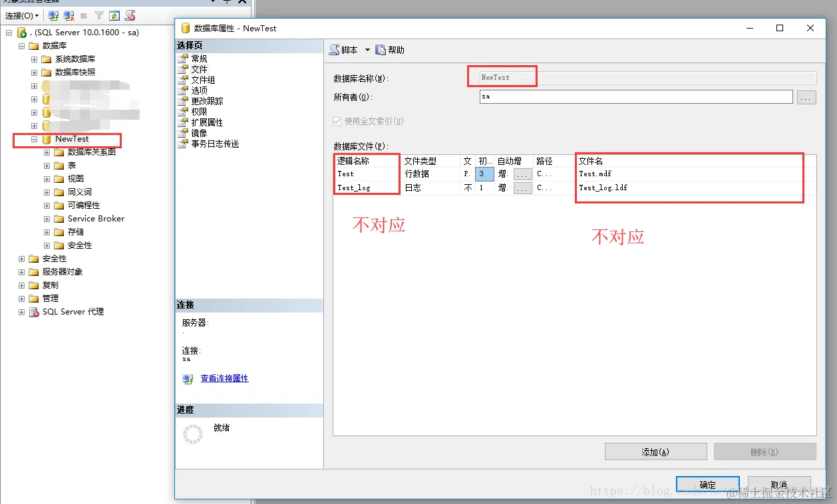Click the 存储 folder icon
The image size is (837, 504).
pos(59,232)
